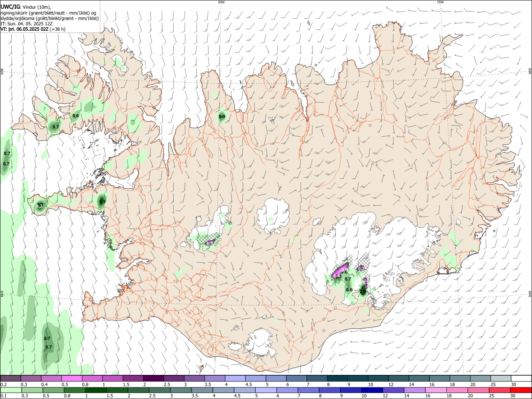Click the 0.2 label starting the snow scale
This screenshot has width=532, height=399.
pyautogui.click(x=3, y=384)
